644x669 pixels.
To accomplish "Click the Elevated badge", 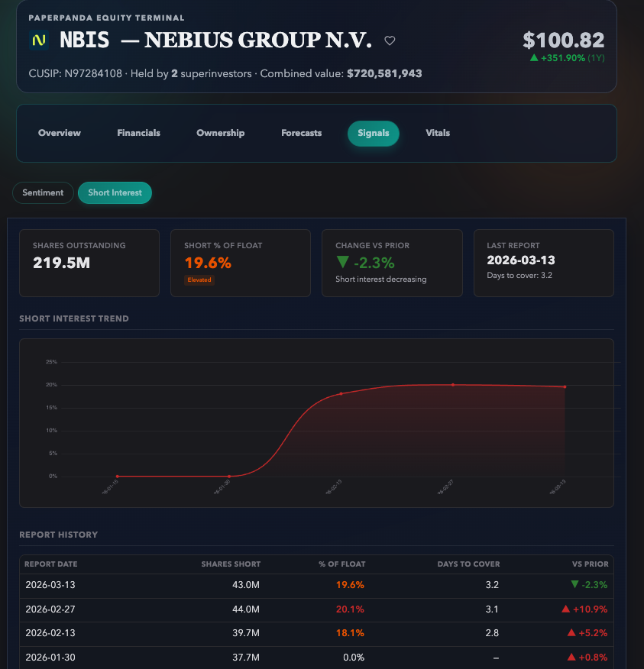I will (x=199, y=280).
